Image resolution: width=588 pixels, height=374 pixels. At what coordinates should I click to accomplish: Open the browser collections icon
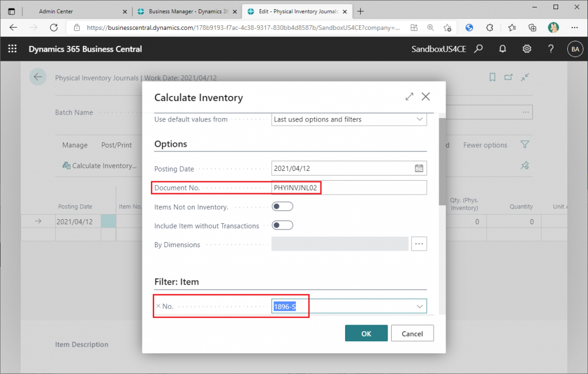[532, 28]
